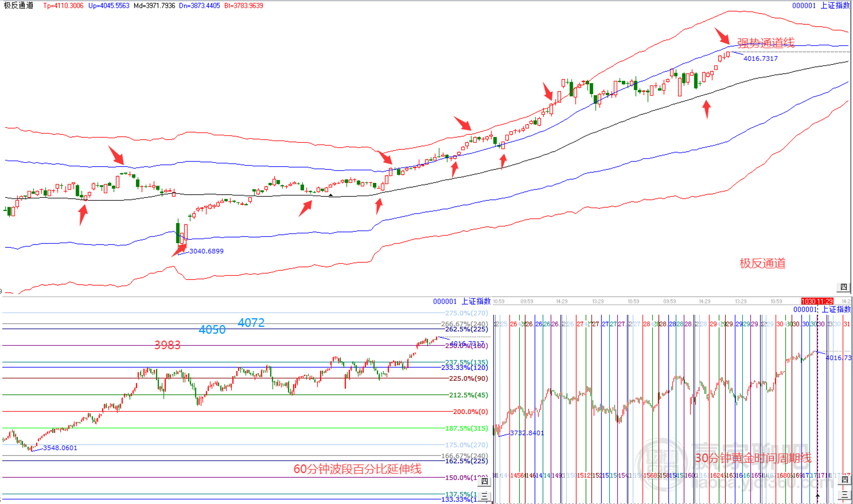The height and width of the screenshot is (504, 853).
Task: Click the 4072 price annotation
Action: tap(251, 323)
